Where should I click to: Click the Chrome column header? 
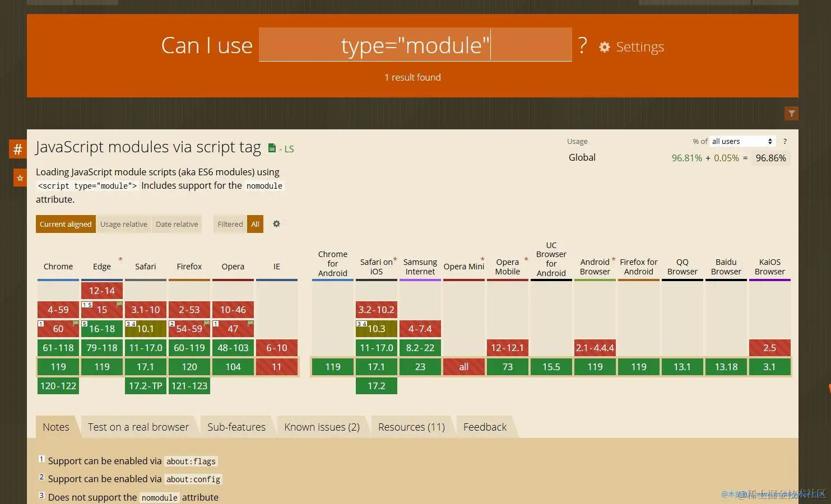point(58,267)
